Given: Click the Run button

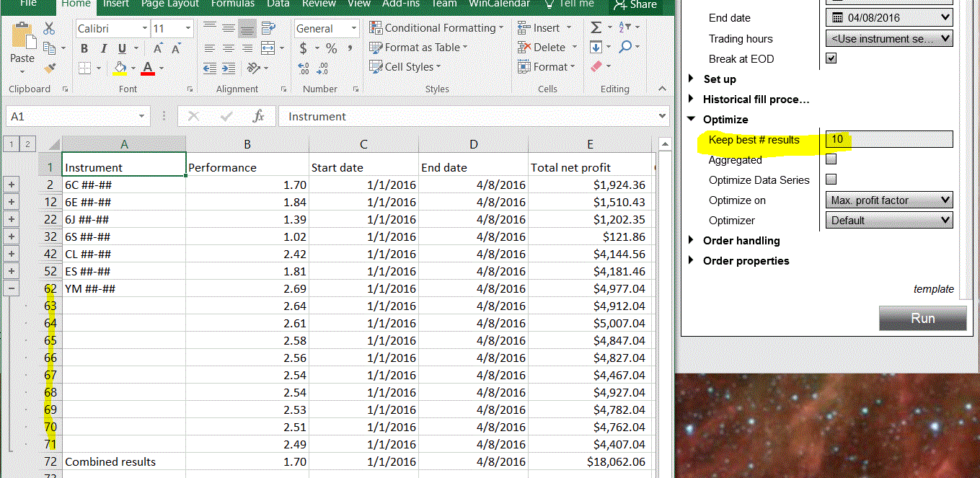Looking at the screenshot, I should pos(922,318).
